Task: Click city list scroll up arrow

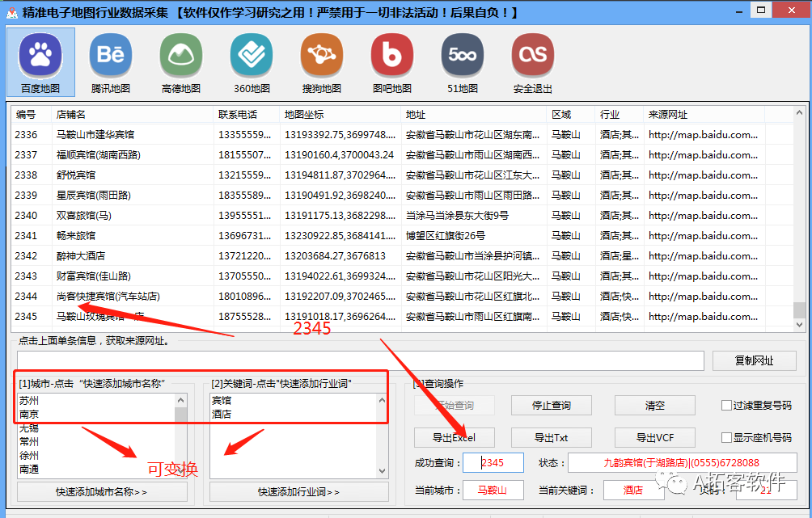Action: (180, 400)
